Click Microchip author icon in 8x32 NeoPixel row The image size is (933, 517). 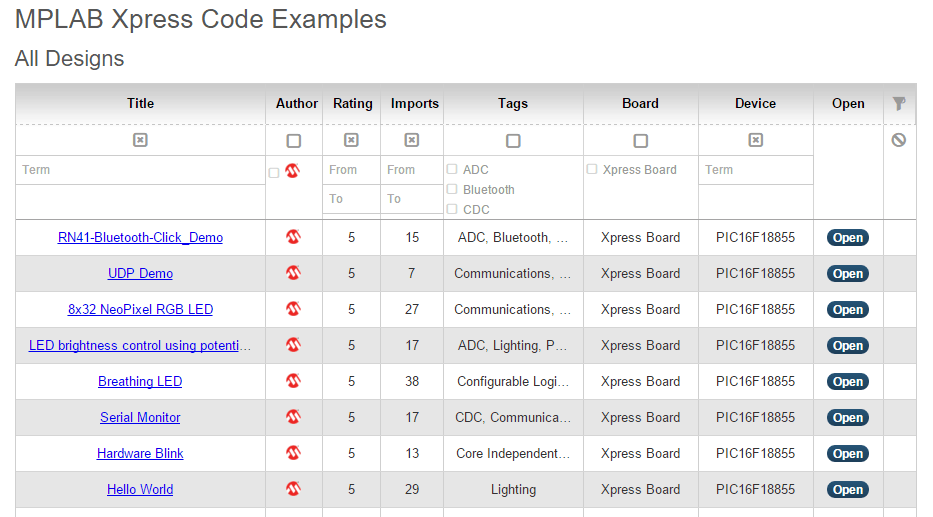click(x=293, y=309)
